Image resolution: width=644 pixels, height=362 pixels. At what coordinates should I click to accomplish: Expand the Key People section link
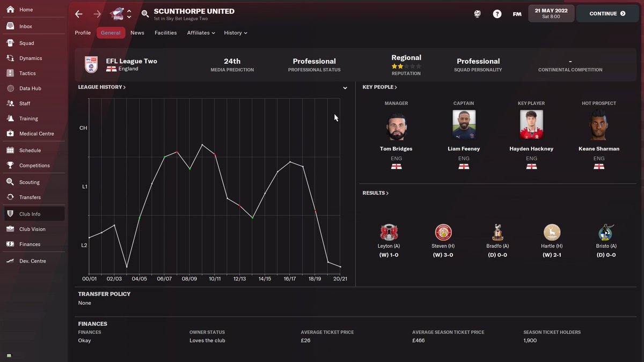[x=380, y=87]
